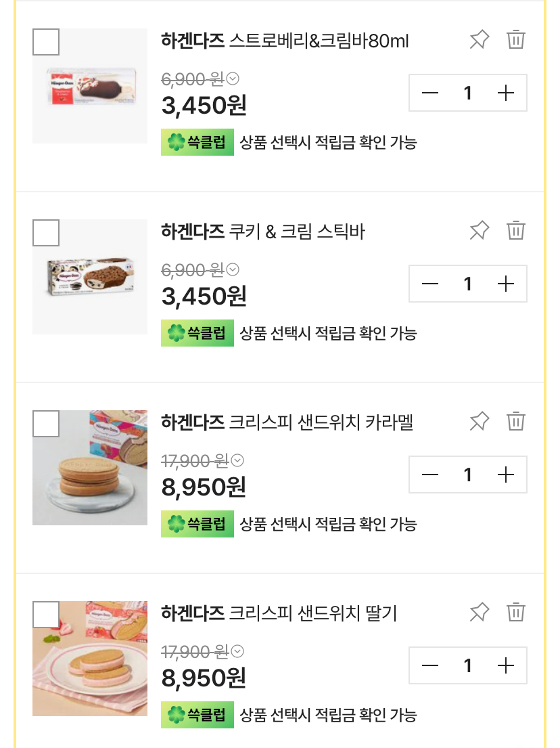The image size is (560, 748).
Task: Trash the crispy sandwich strawberry item
Action: tap(516, 612)
